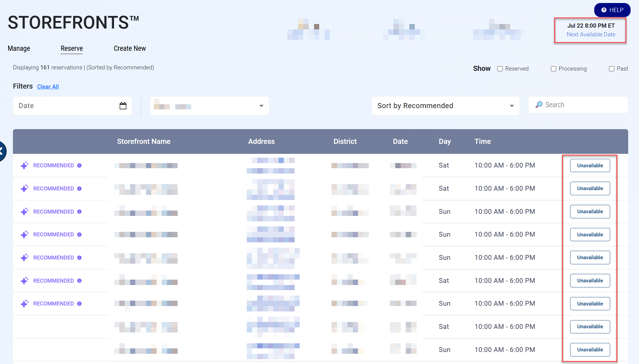This screenshot has width=639, height=364.
Task: Click the calendar icon in Date filter
Action: point(123,106)
